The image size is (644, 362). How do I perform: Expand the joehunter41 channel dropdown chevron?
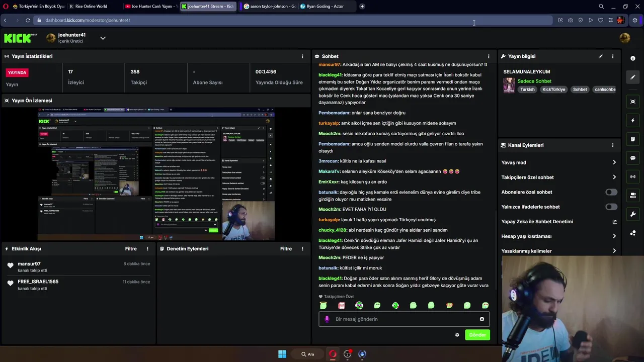click(103, 38)
